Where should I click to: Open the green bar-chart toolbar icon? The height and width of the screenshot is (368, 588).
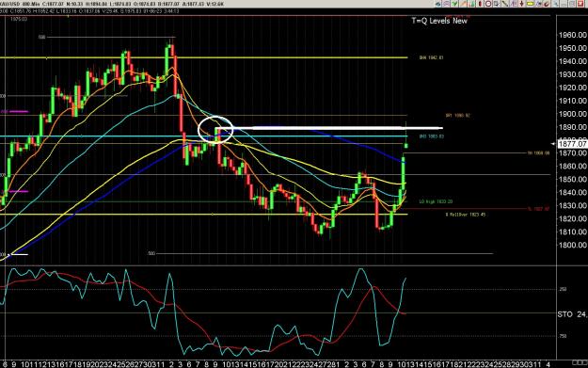tap(471, 4)
